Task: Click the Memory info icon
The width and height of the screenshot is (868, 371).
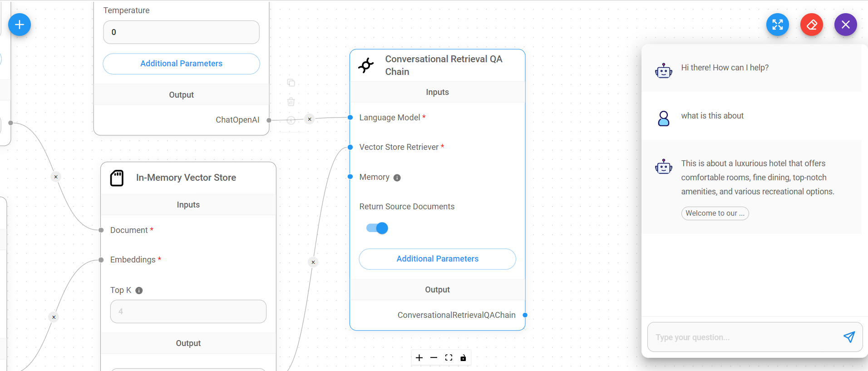Action: click(397, 178)
